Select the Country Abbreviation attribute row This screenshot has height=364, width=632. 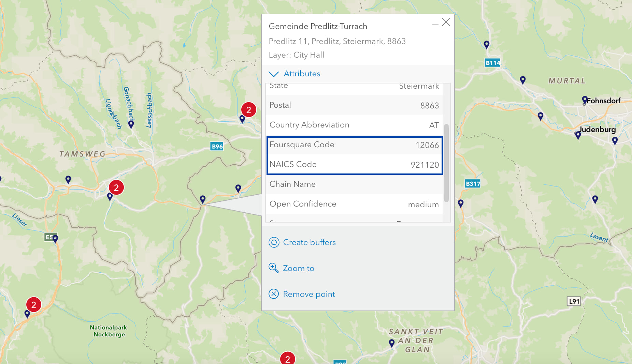(354, 125)
